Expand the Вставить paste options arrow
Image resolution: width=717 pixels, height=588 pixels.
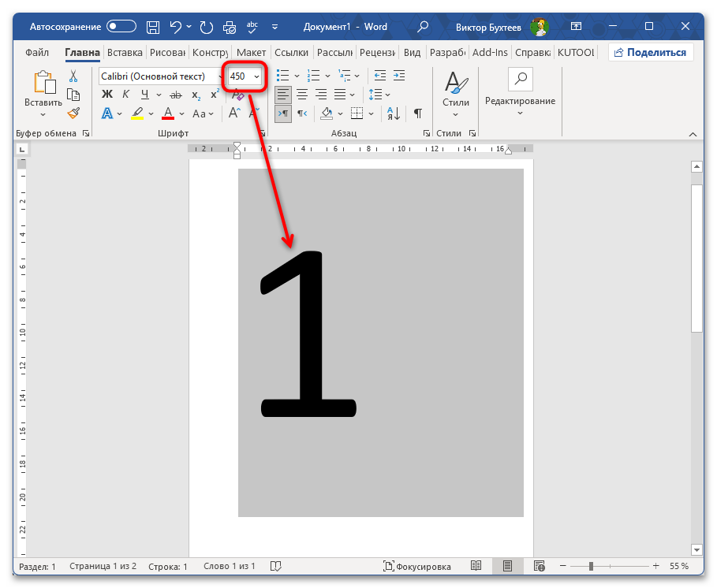pos(43,115)
